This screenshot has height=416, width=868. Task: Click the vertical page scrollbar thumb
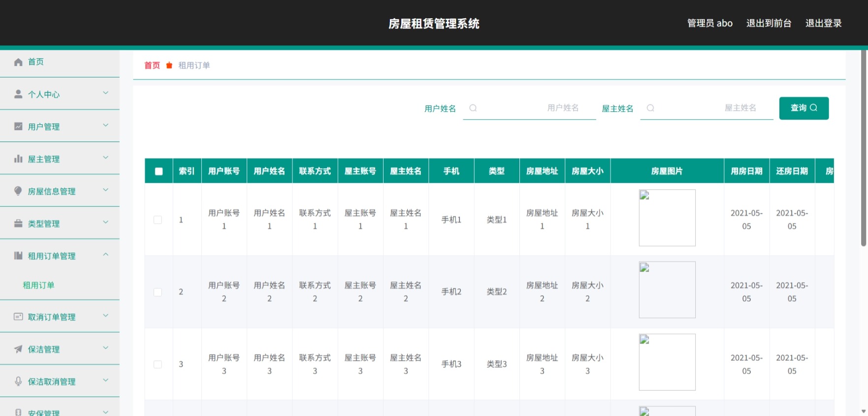tap(864, 148)
